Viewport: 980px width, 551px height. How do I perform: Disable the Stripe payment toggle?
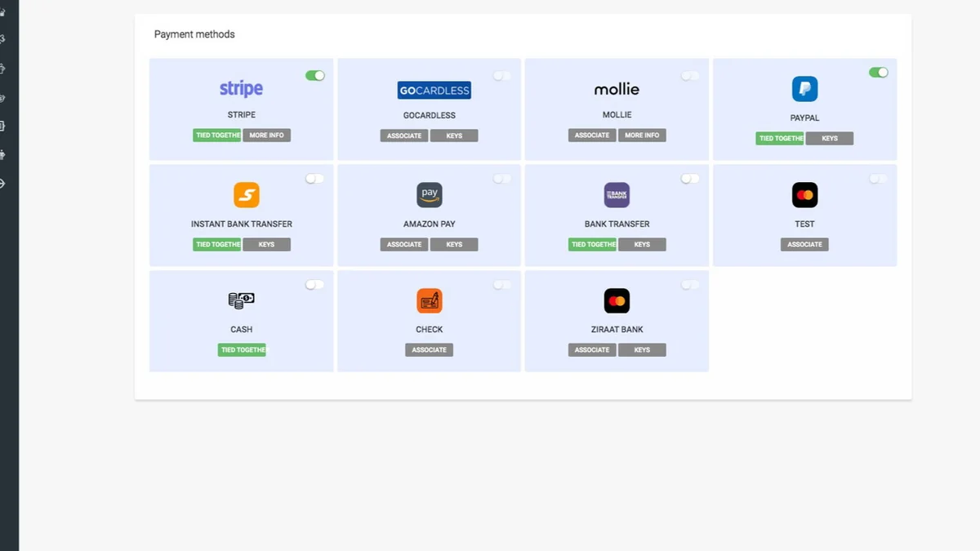315,75
